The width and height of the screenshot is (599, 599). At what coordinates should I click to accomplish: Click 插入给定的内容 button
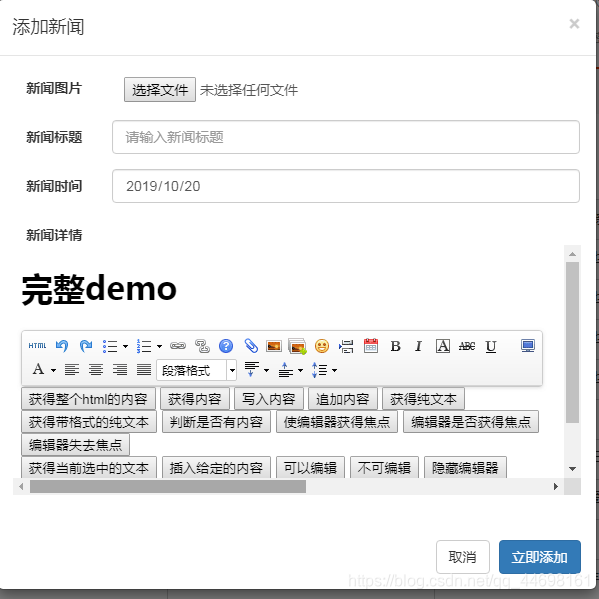[216, 467]
